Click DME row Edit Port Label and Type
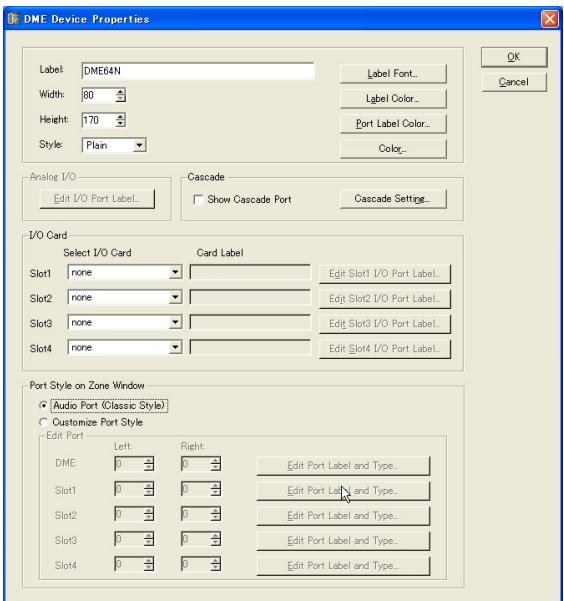564x601 pixels. pyautogui.click(x=343, y=466)
